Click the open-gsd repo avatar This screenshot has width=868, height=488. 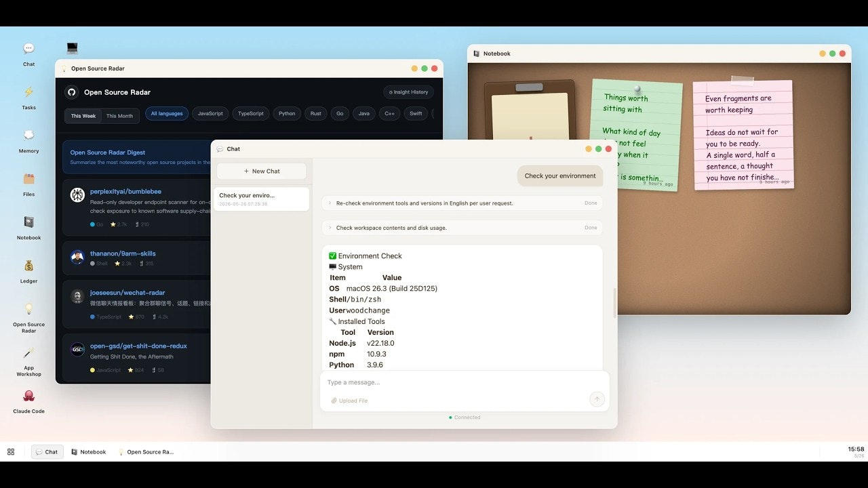pyautogui.click(x=77, y=350)
